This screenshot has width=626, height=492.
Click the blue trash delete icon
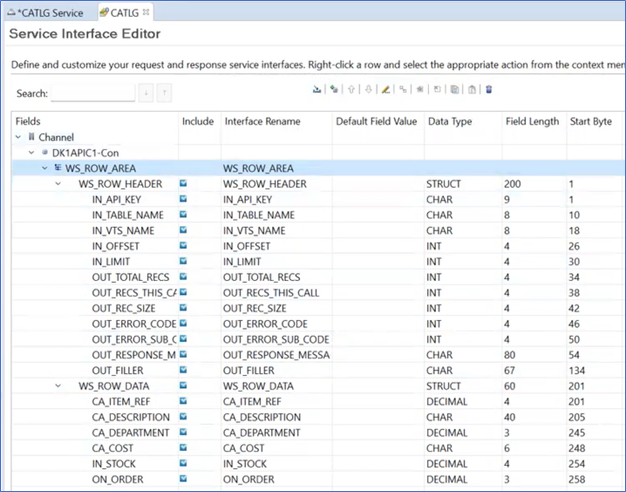pos(489,89)
